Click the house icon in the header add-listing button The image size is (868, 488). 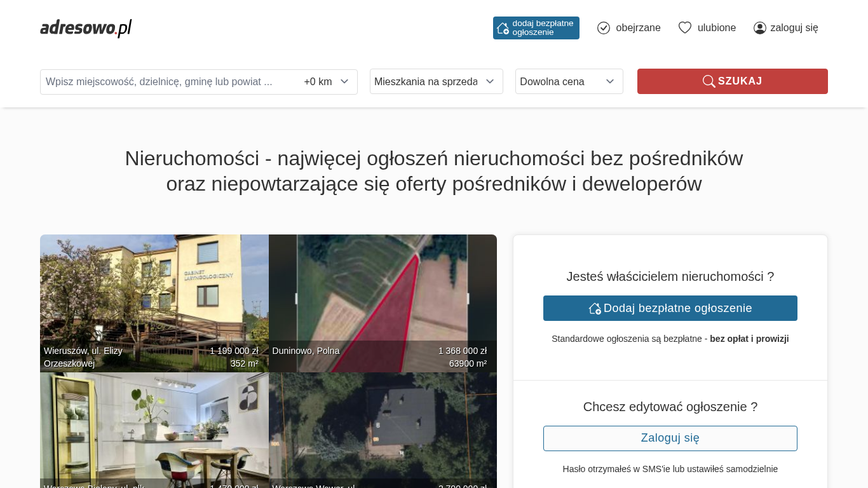(x=503, y=28)
